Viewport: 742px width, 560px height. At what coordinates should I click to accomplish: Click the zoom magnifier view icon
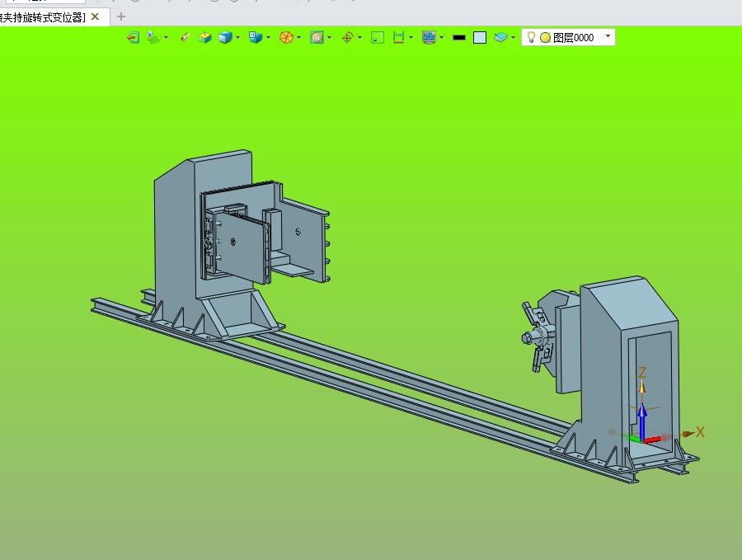coord(317,37)
